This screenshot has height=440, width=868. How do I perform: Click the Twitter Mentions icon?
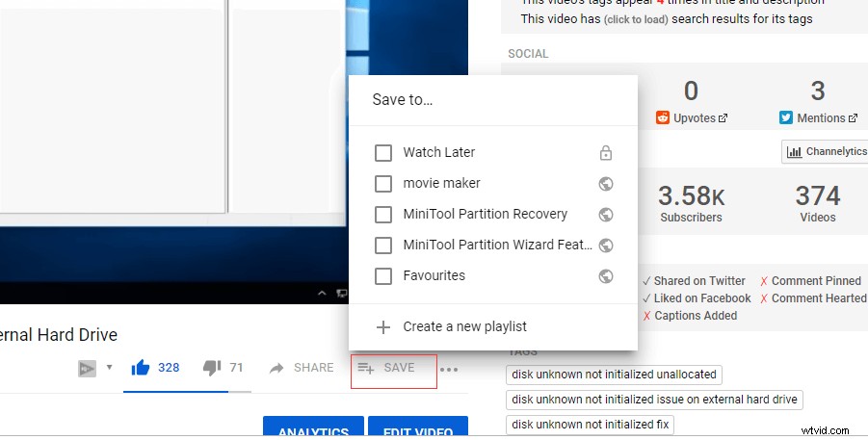(785, 117)
